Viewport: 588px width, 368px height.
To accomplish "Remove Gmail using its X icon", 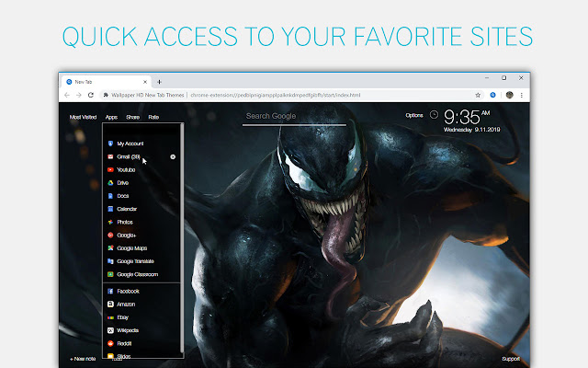I will [173, 156].
